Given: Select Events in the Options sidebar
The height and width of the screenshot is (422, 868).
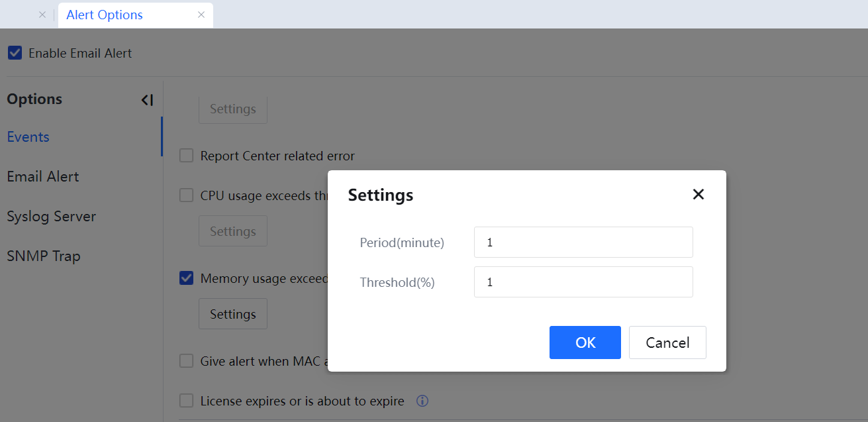Looking at the screenshot, I should tap(28, 137).
